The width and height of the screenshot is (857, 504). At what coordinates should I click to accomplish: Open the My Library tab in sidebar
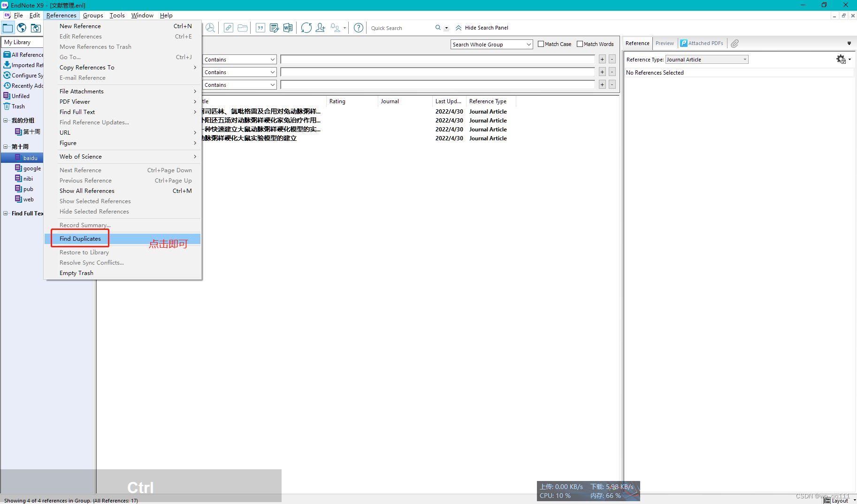point(22,42)
